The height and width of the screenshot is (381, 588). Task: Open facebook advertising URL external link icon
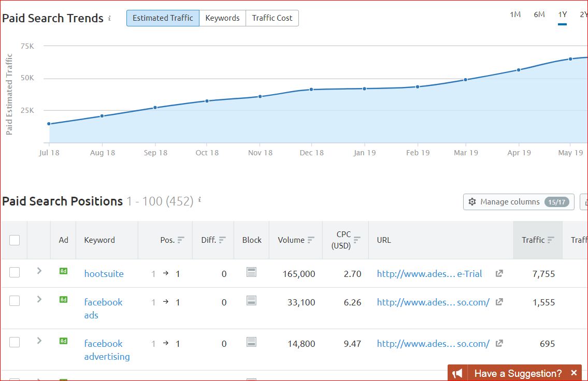499,343
